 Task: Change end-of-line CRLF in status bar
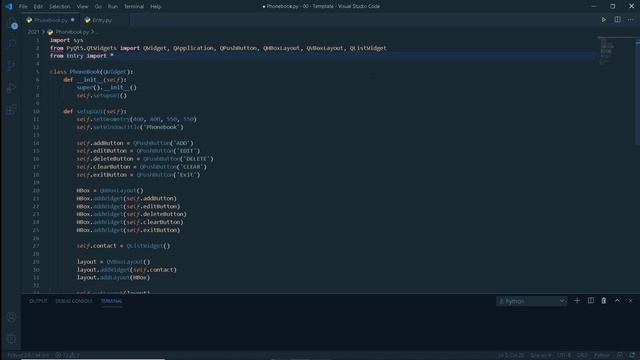(x=582, y=356)
